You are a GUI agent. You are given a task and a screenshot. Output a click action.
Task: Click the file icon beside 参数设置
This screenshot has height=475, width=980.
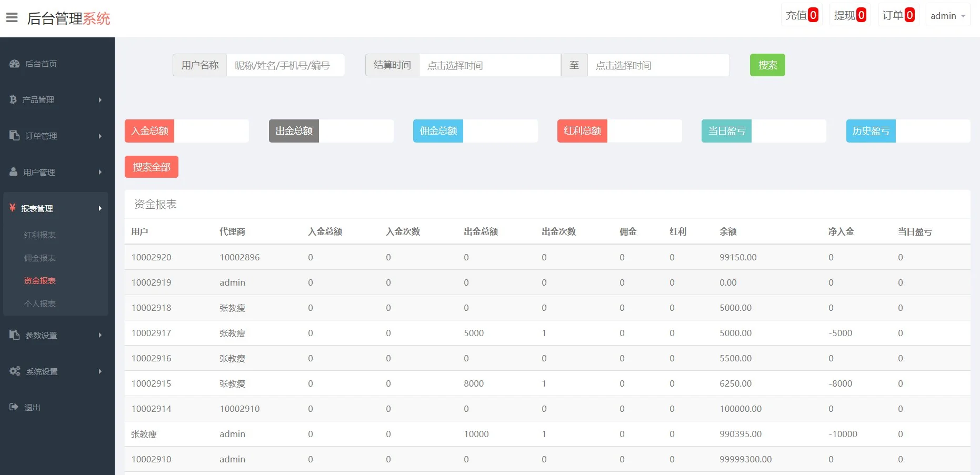click(14, 335)
